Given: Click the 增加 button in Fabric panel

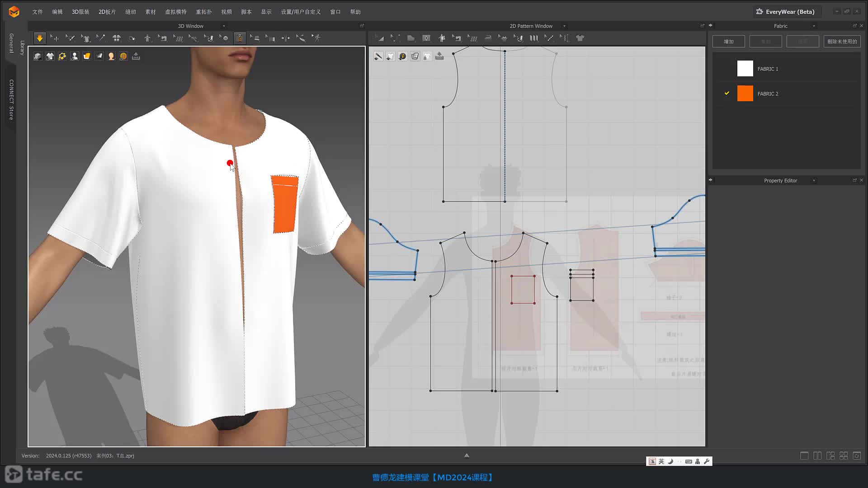Looking at the screenshot, I should coord(729,42).
